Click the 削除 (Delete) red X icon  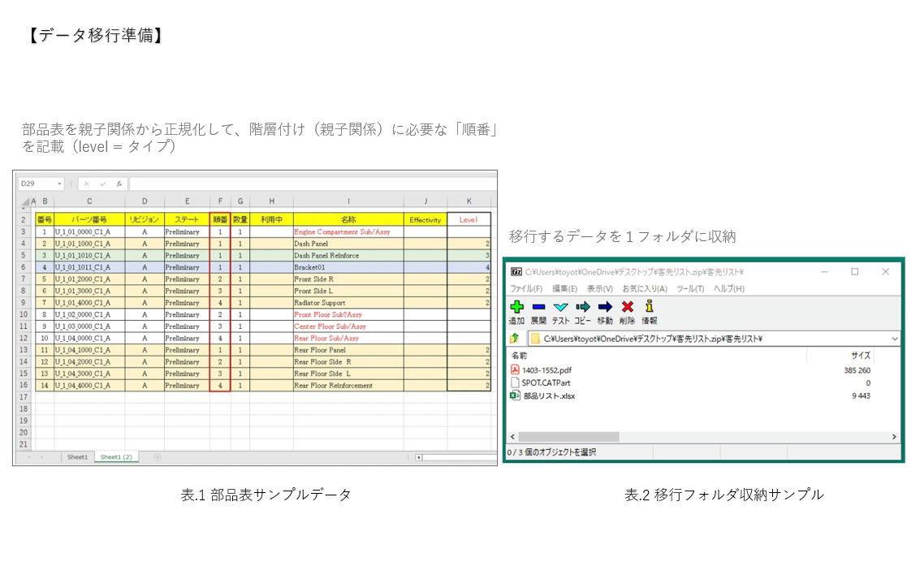click(627, 307)
